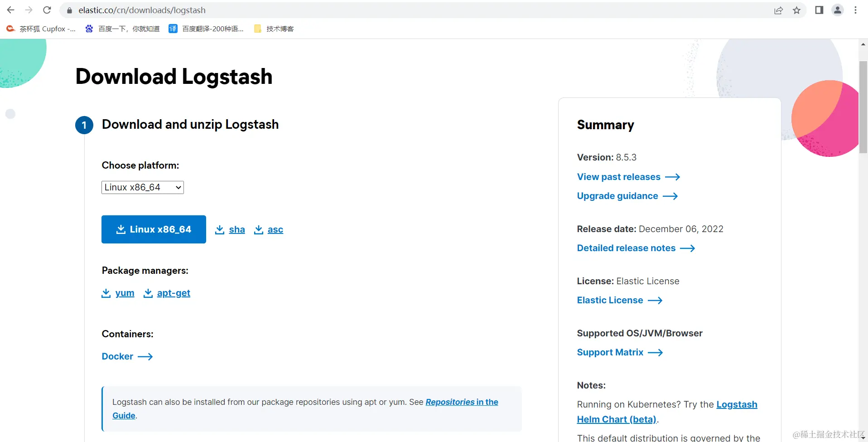Viewport: 868px width, 442px height.
Task: Download the Linux x86_64 package
Action: point(154,229)
